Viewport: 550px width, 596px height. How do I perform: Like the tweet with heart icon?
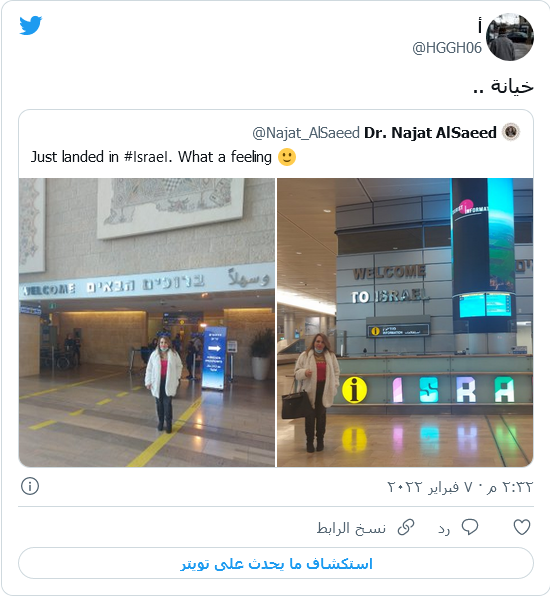pos(522,528)
